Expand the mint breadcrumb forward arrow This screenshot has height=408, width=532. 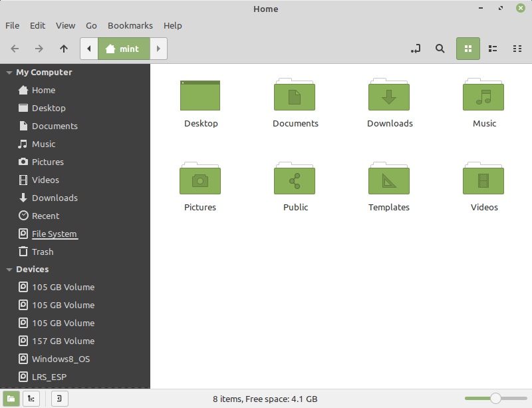[158, 49]
